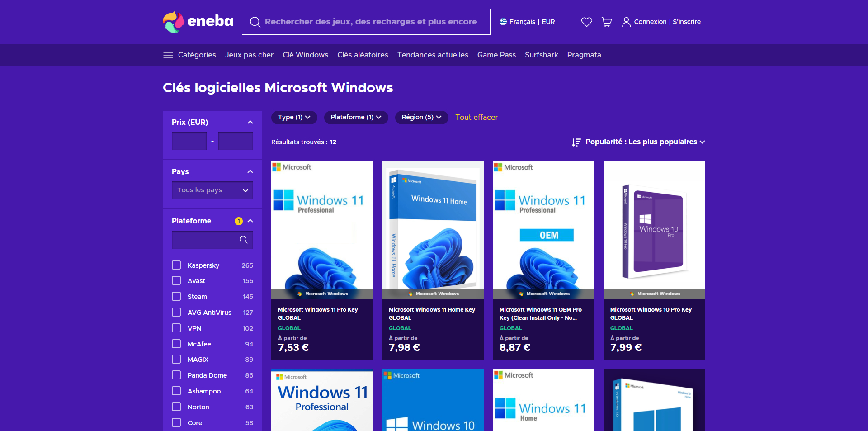Enable the Norton platform checkbox
This screenshot has width=868, height=431.
pos(176,407)
